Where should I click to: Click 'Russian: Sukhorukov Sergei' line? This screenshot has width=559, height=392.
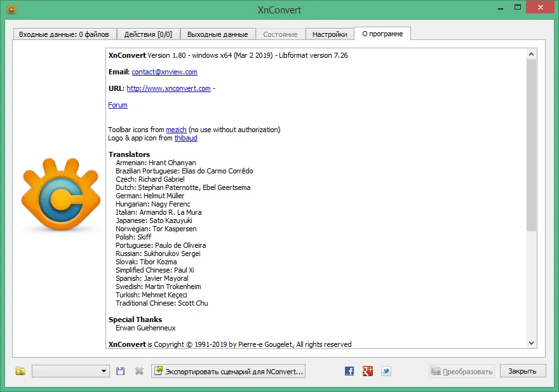(158, 253)
